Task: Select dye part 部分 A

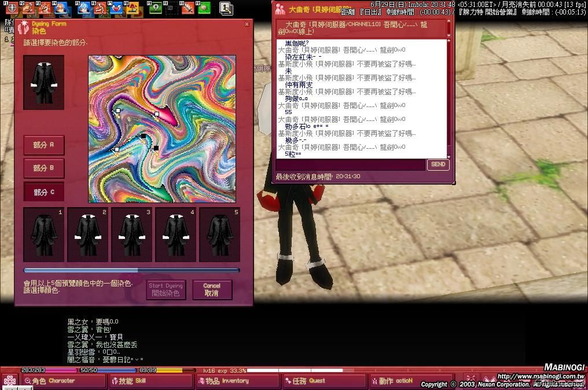Action: [44, 145]
